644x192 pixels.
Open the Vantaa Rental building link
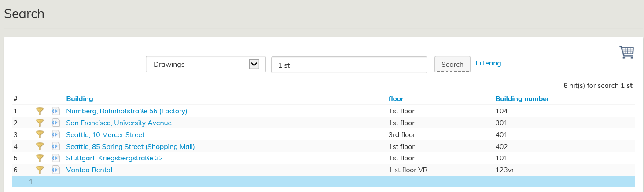(89, 170)
